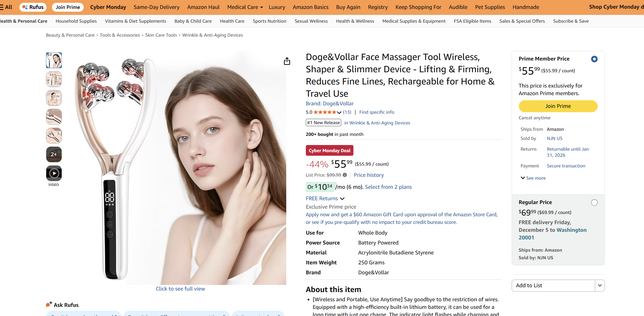Click the Ask Rufus sparkle icon
Image resolution: width=644 pixels, height=316 pixels.
(49, 304)
